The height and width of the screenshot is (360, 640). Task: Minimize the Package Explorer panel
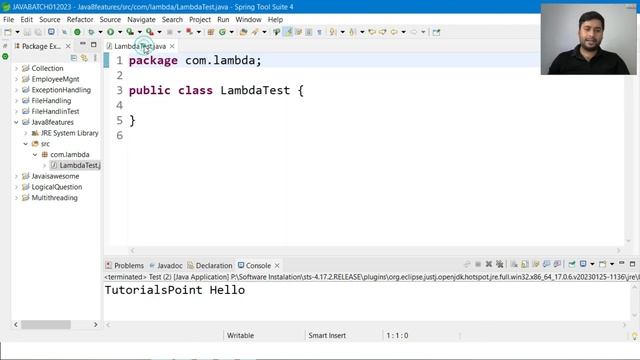(x=83, y=44)
